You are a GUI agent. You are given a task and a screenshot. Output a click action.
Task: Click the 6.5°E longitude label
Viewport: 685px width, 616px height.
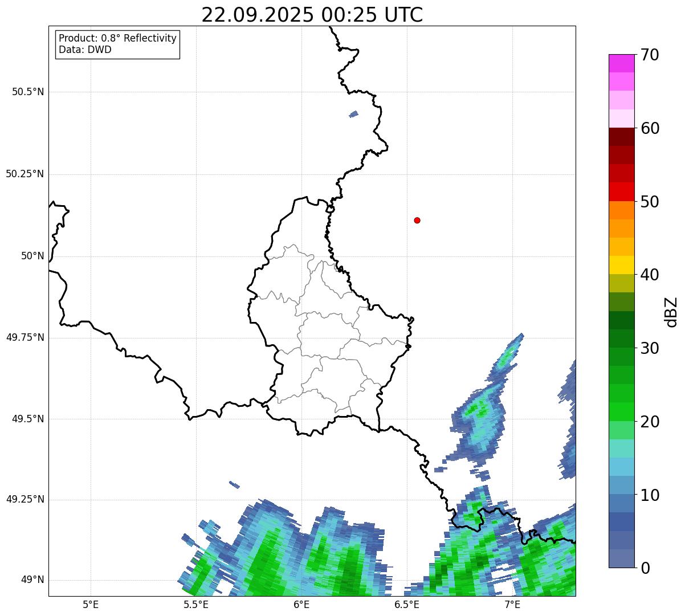(407, 605)
